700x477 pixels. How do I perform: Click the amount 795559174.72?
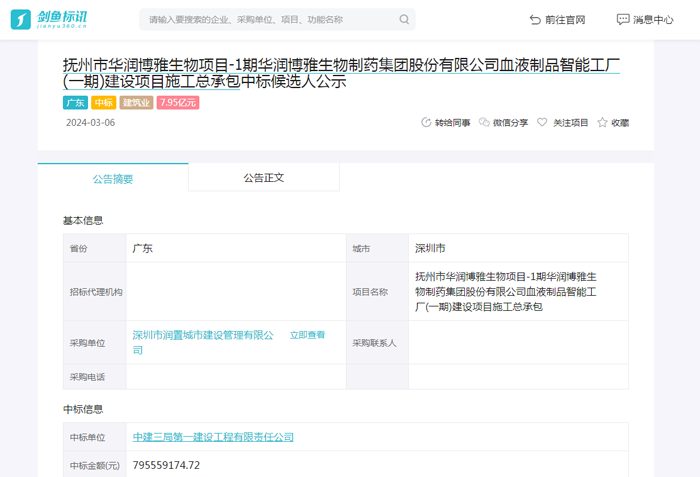click(166, 465)
